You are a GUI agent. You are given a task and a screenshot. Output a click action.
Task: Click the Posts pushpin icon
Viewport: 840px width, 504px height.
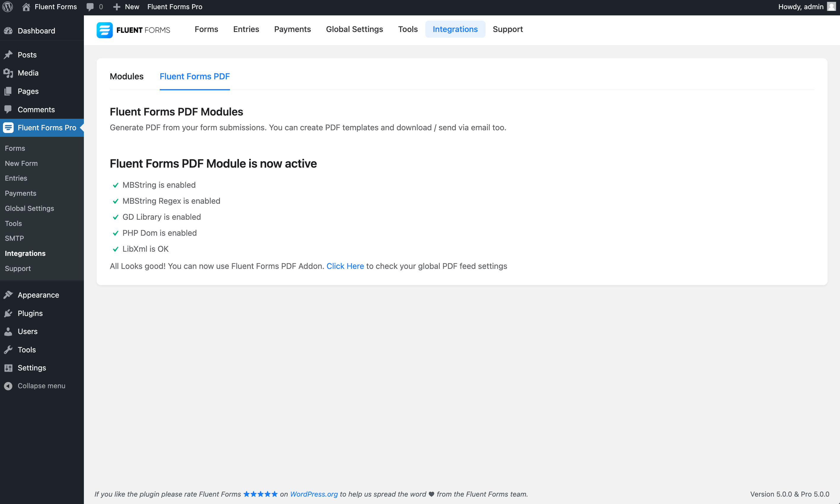[8, 55]
